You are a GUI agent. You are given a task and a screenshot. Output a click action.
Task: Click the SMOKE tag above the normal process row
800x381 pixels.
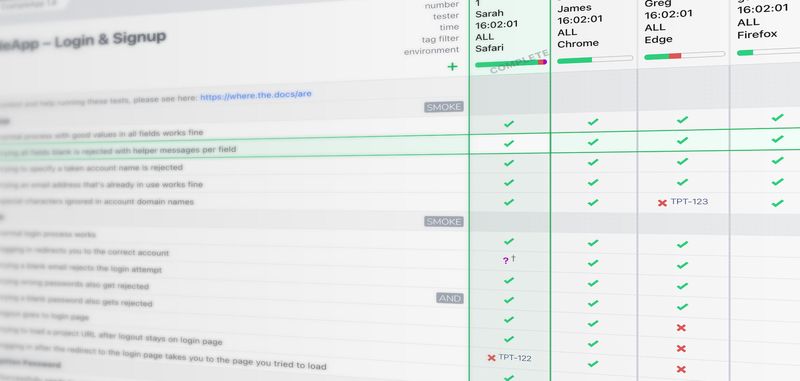[444, 107]
